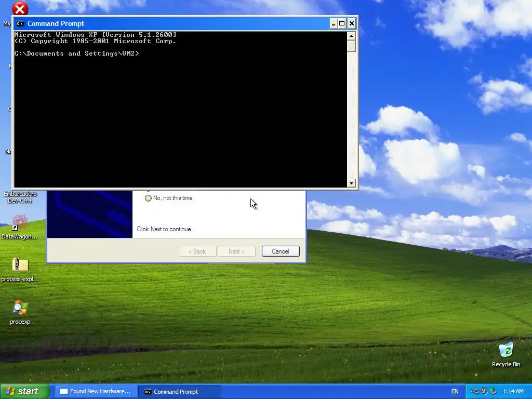Select the process-expl... zip archive icon
The width and height of the screenshot is (532, 399).
(20, 264)
